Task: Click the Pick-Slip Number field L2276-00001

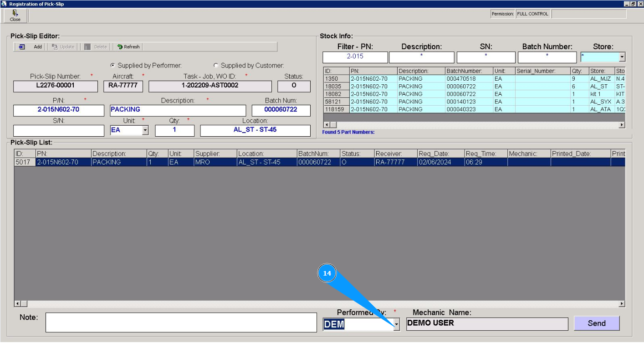Action: pyautogui.click(x=56, y=86)
